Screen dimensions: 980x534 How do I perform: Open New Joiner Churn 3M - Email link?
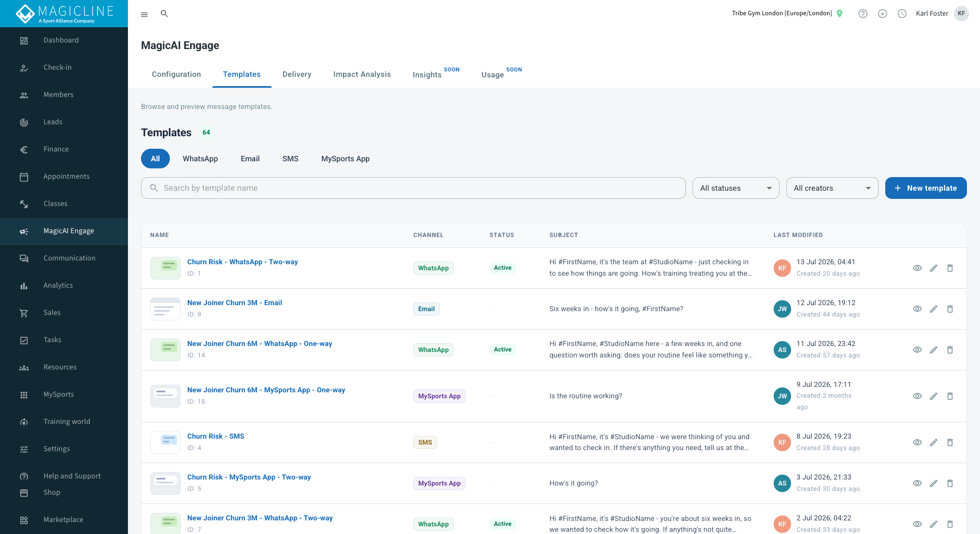(x=235, y=303)
